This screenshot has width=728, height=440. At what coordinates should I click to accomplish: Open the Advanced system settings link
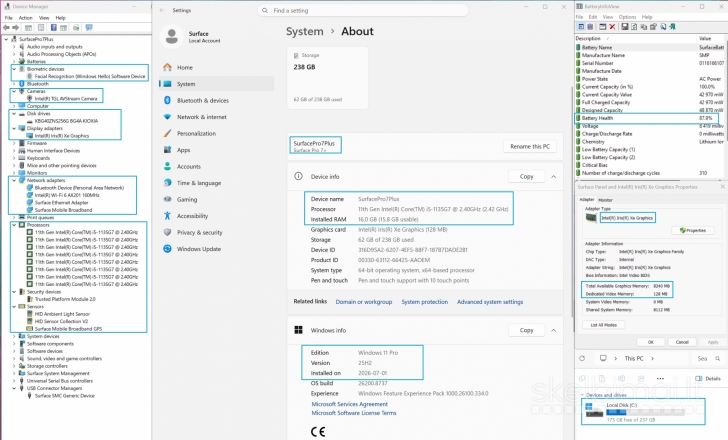pyautogui.click(x=490, y=302)
